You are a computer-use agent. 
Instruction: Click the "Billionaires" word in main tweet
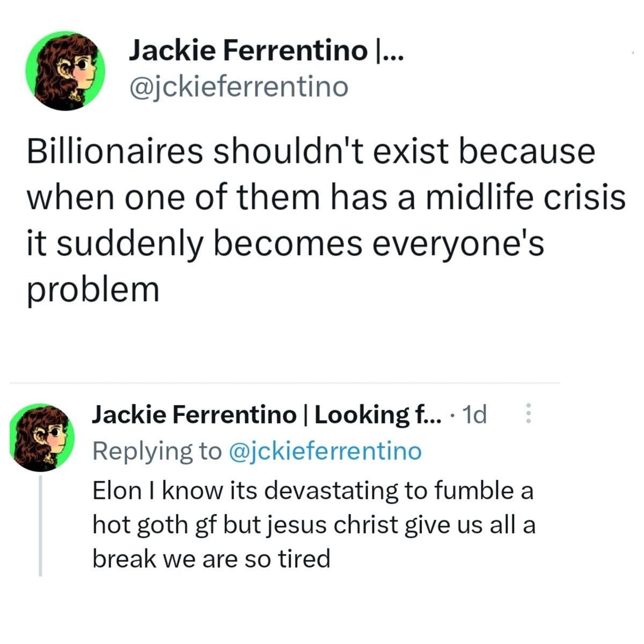tap(115, 152)
